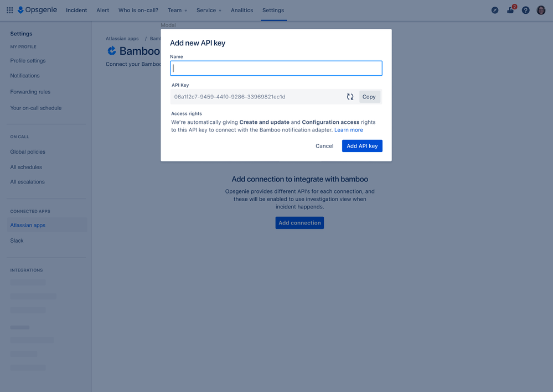The width and height of the screenshot is (553, 392).
Task: Click the Add connection to integrate heading
Action: (x=300, y=179)
